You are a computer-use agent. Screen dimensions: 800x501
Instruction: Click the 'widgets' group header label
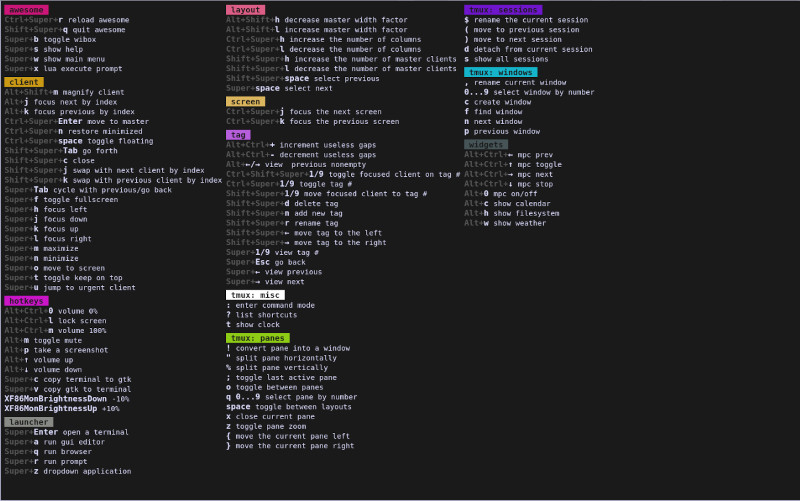point(486,144)
